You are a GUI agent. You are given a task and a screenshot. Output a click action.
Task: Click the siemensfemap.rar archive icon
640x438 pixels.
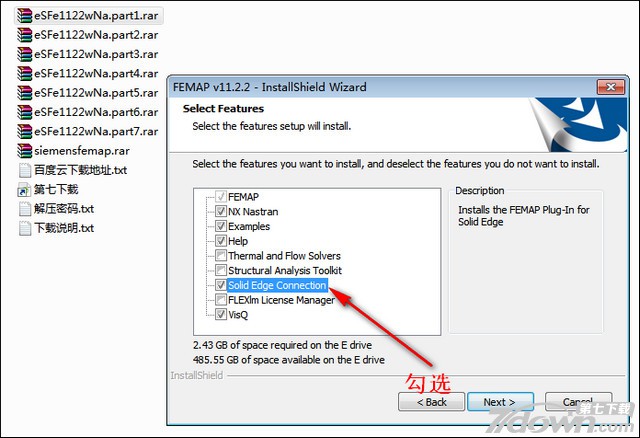[24, 151]
